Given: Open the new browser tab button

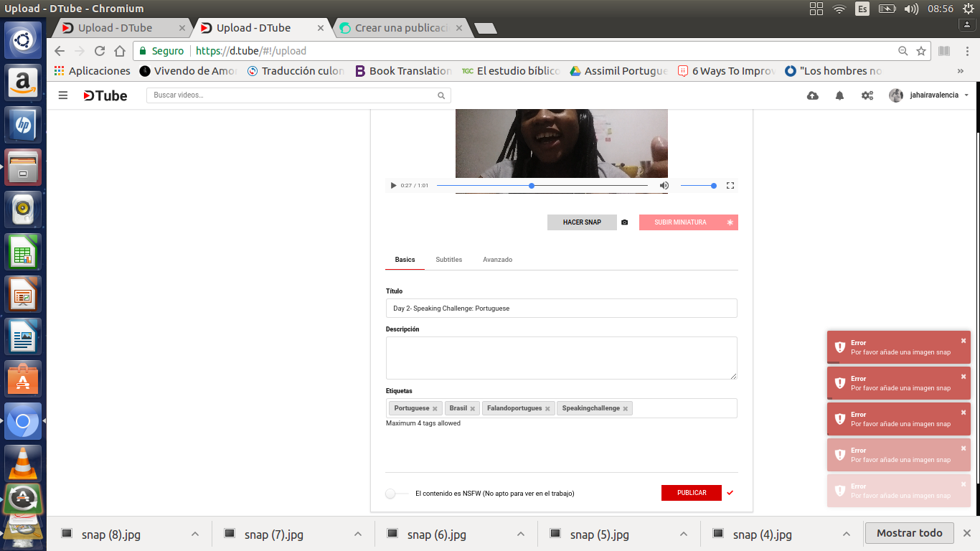Looking at the screenshot, I should (x=486, y=29).
